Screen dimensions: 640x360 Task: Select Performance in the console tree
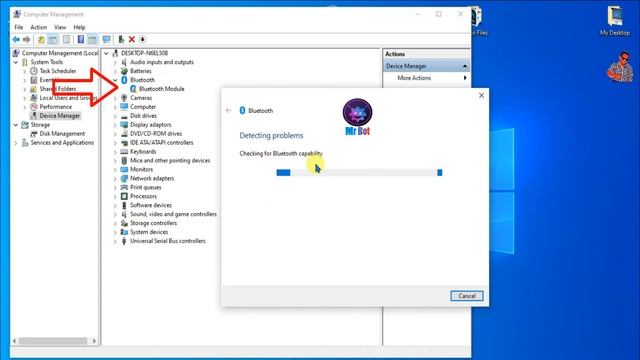point(56,107)
